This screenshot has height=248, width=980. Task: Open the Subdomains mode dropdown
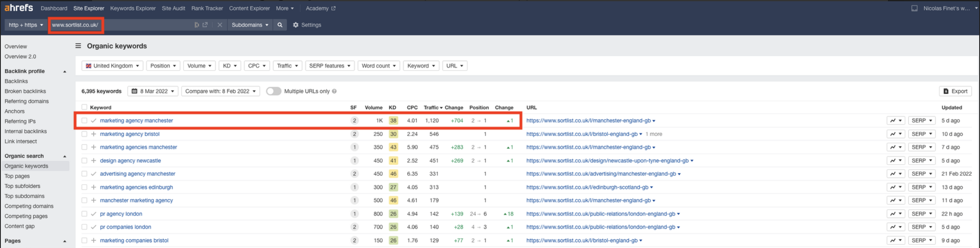[250, 25]
